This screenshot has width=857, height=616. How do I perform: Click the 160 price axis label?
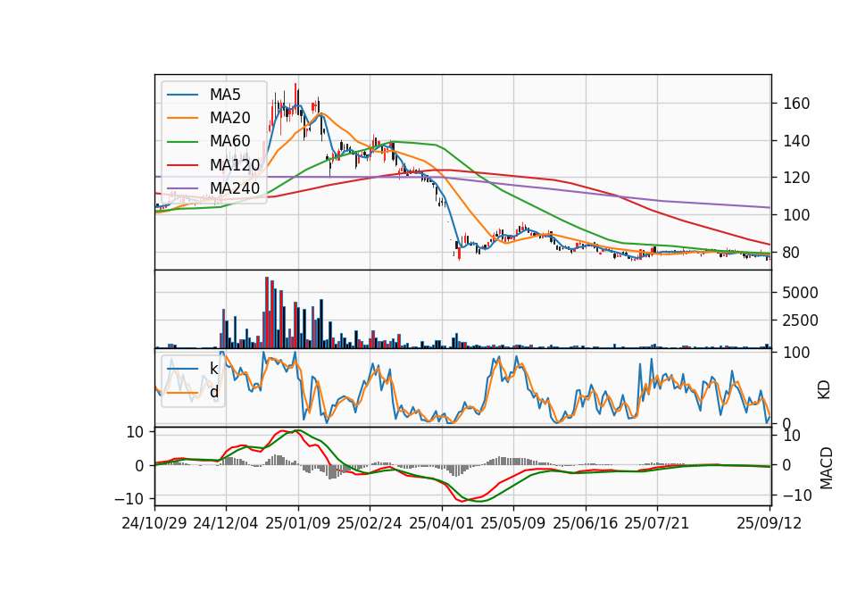point(796,104)
